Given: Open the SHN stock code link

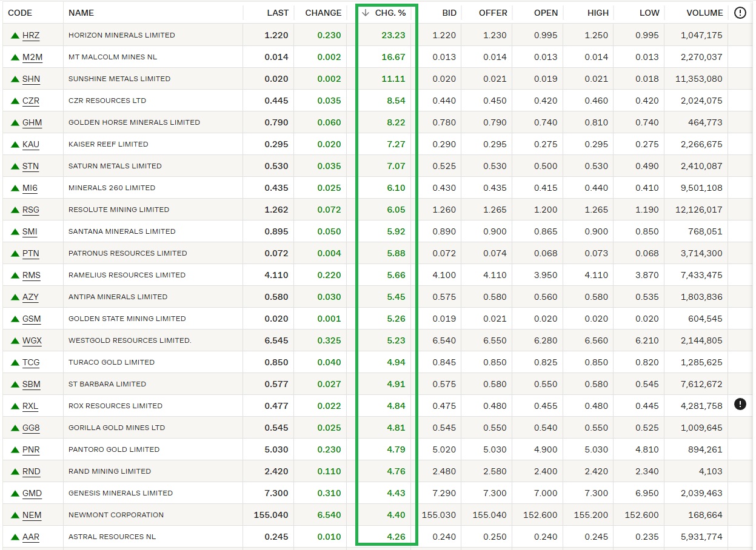Looking at the screenshot, I should coord(31,79).
